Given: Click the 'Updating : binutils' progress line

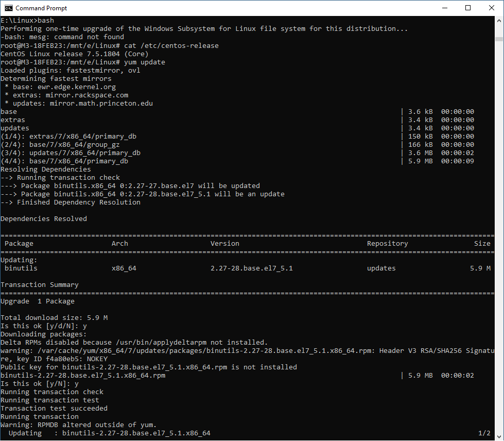Looking at the screenshot, I should (110, 433).
